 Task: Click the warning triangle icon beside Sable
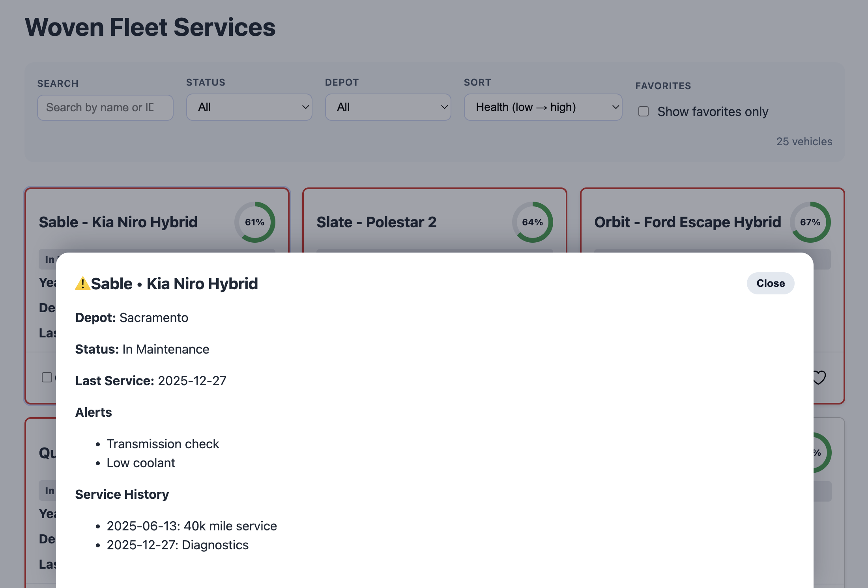82,284
